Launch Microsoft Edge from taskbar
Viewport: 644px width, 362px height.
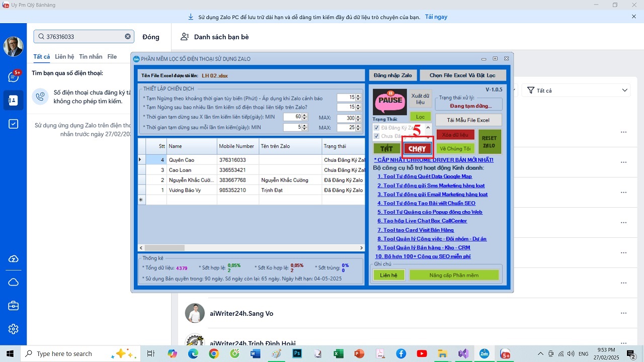point(193,353)
